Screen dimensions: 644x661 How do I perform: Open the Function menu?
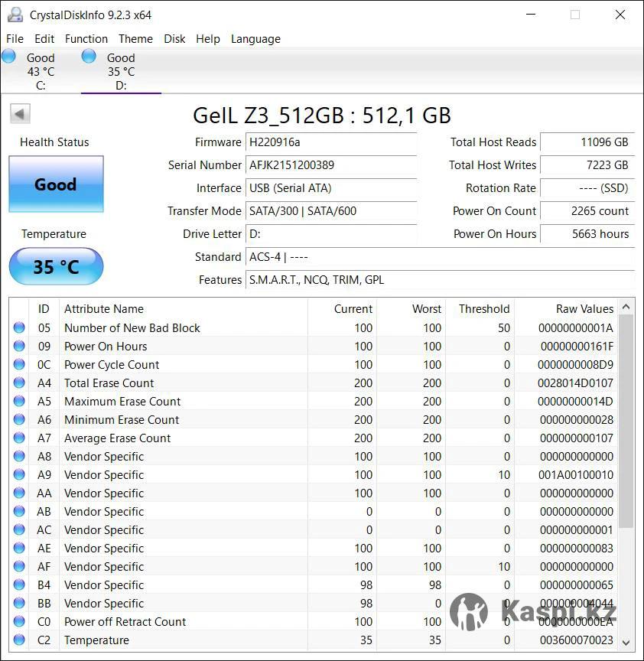click(86, 39)
